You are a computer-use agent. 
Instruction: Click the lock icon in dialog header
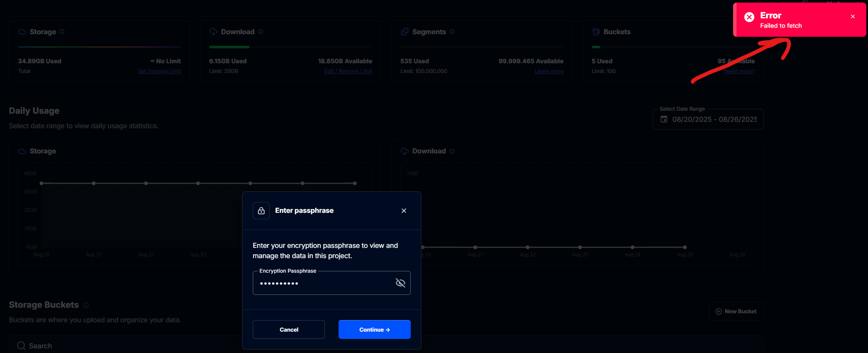coord(261,211)
